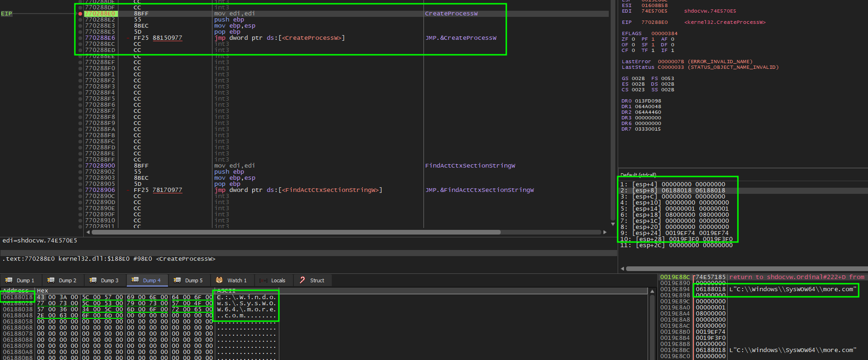Select stack entry at 0019E8BC

pyautogui.click(x=763, y=350)
